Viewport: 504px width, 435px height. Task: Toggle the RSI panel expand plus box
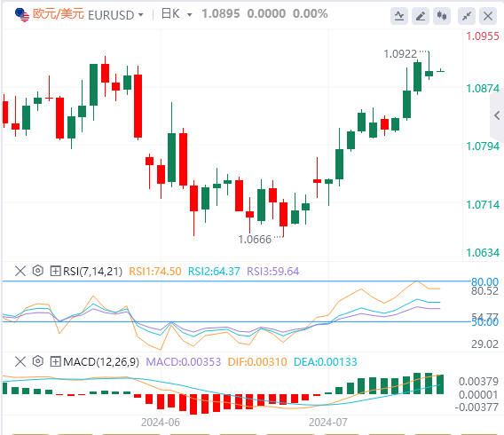click(x=55, y=271)
